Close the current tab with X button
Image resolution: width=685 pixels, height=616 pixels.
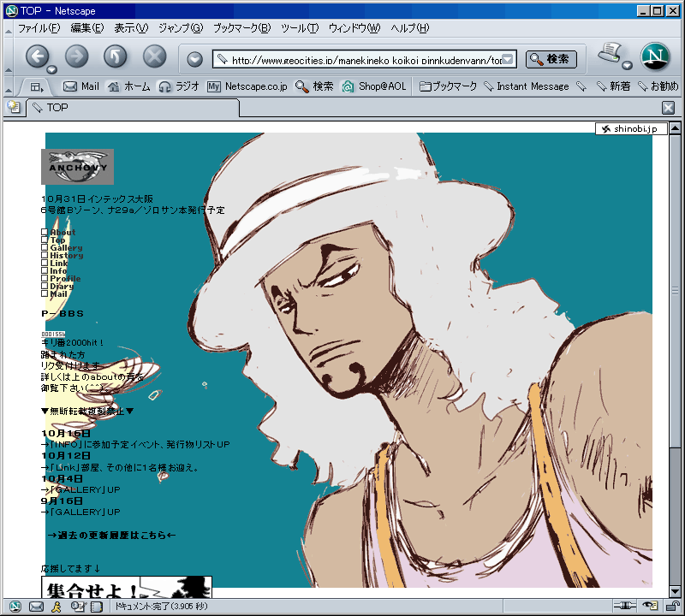[x=668, y=108]
